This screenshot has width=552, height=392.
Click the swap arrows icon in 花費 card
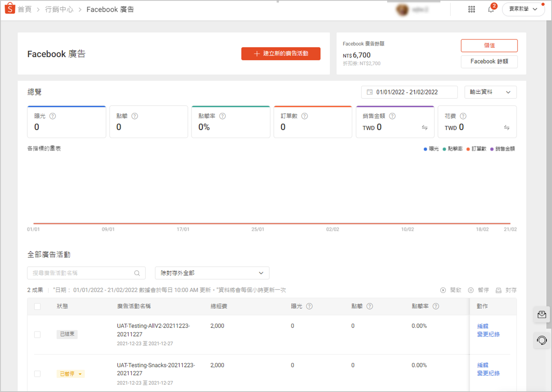click(507, 127)
